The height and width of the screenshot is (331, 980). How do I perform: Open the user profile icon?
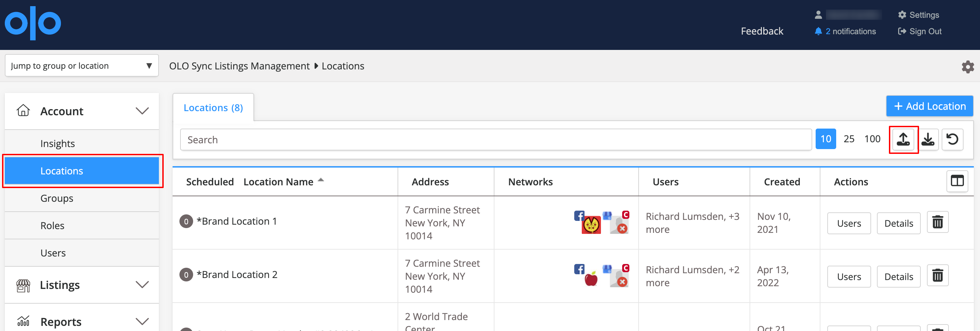pyautogui.click(x=818, y=15)
